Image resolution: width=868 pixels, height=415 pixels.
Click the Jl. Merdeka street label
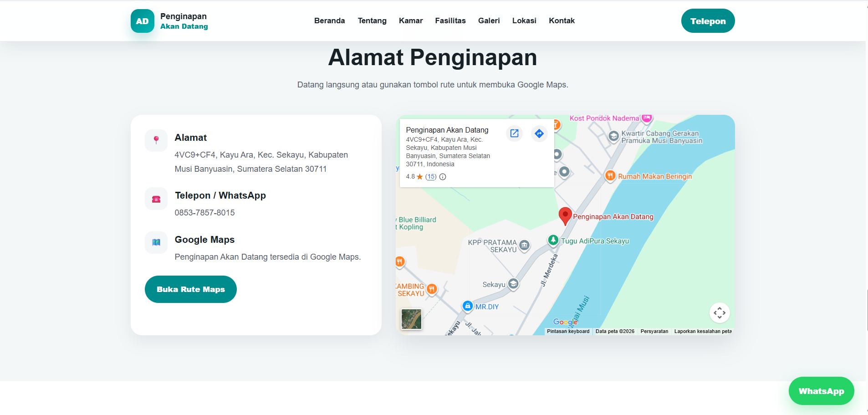[549, 270]
